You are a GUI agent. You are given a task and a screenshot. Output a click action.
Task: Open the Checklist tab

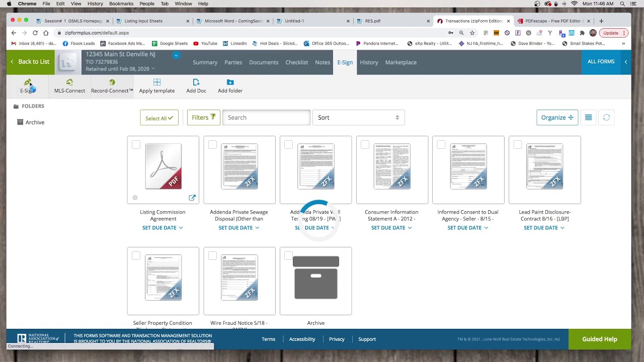[x=297, y=62]
